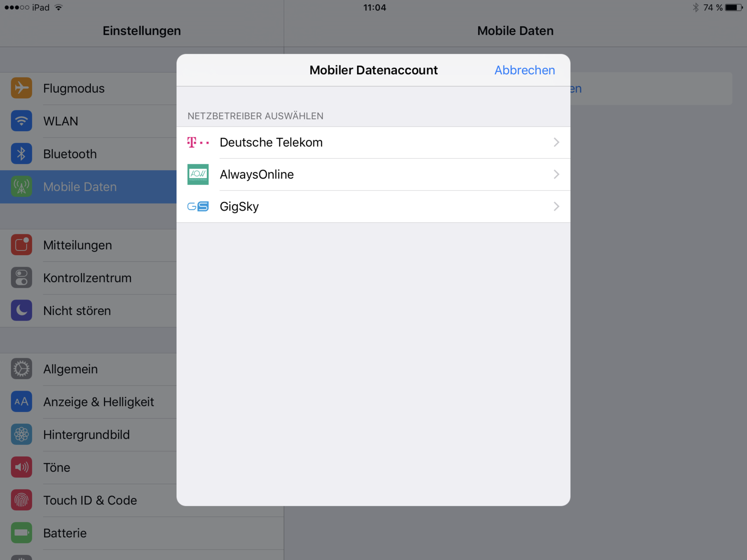Screen dimensions: 747x560
Task: Tap the status bar wifi indicator
Action: click(58, 7)
